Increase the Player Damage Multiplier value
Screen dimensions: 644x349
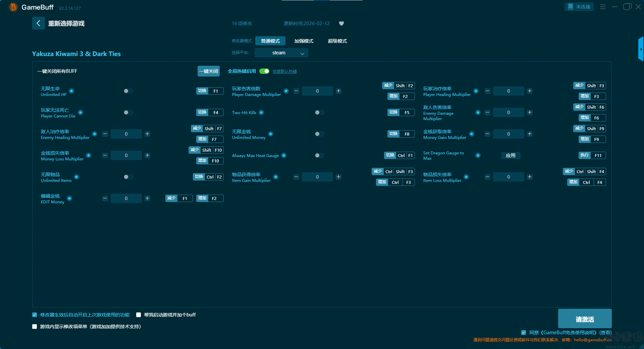(x=338, y=91)
